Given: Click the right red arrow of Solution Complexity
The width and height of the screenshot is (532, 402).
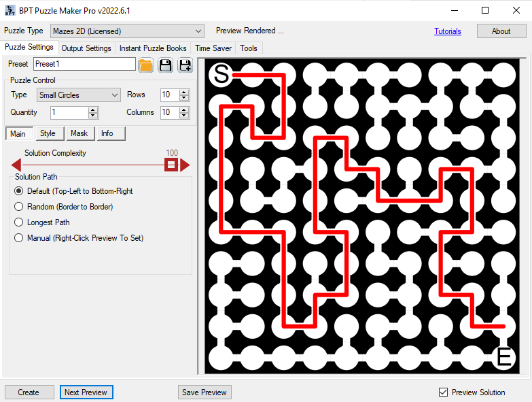Looking at the screenshot, I should (184, 165).
